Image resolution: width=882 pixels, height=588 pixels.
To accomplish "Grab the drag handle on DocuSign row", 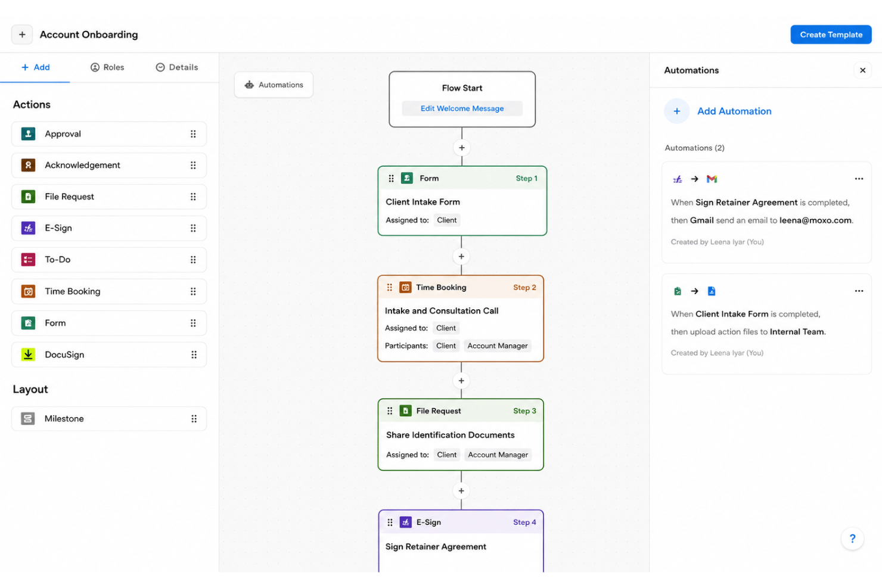I will pos(194,354).
